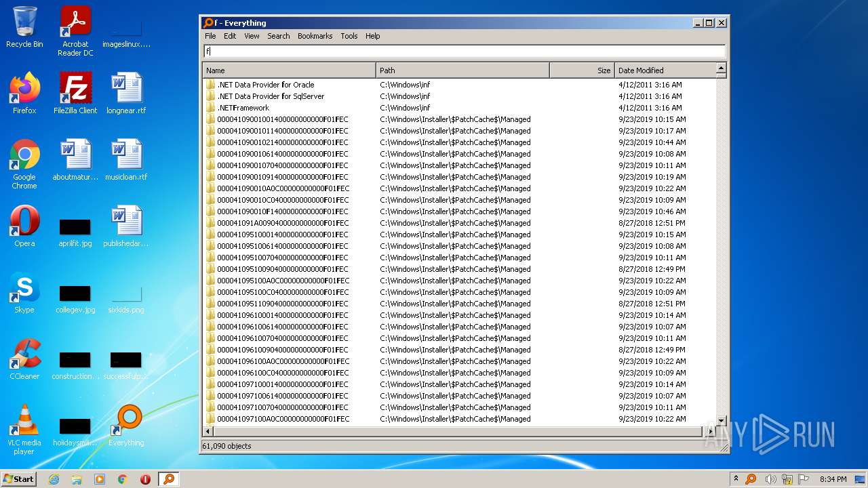This screenshot has width=868, height=488.
Task: Open the Firefox desktop shortcut
Action: click(24, 94)
